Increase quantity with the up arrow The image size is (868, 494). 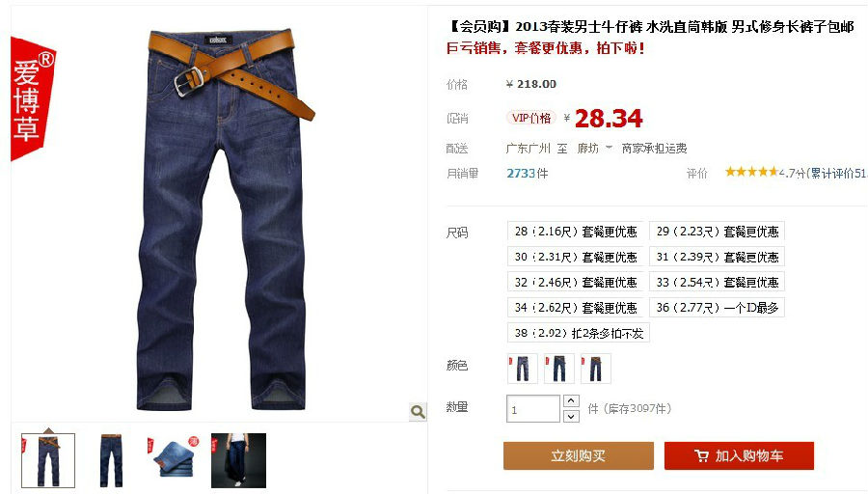[x=571, y=401]
